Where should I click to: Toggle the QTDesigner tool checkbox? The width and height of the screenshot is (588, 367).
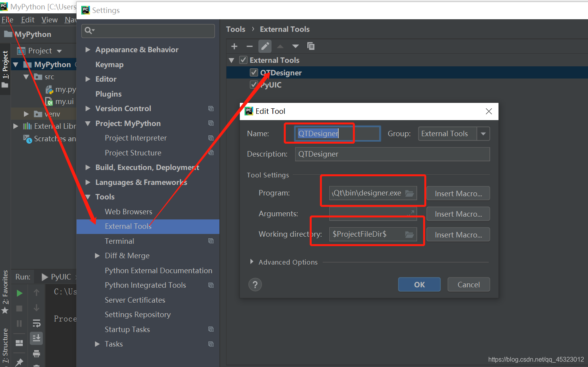point(254,73)
